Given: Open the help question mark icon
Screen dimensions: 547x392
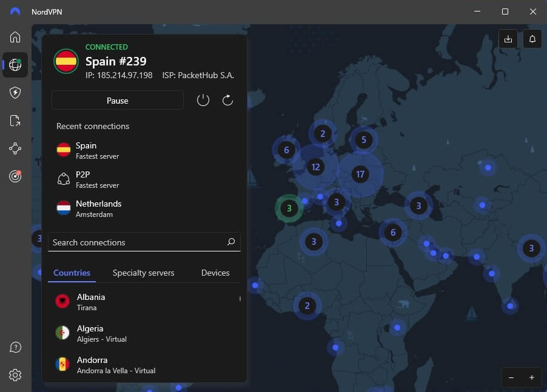Looking at the screenshot, I should click(15, 347).
